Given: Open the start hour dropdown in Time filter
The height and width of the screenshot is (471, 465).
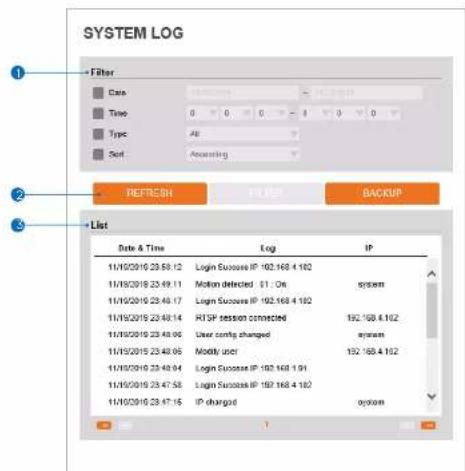Looking at the screenshot, I should 202,113.
